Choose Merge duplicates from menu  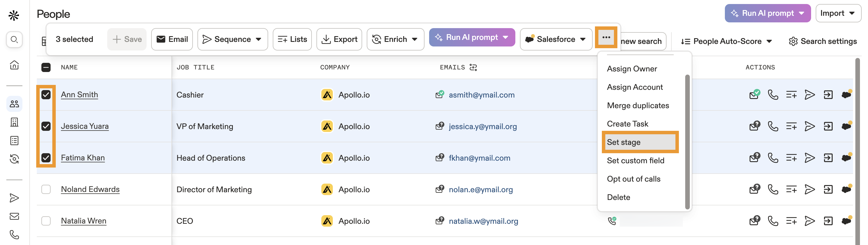point(638,105)
